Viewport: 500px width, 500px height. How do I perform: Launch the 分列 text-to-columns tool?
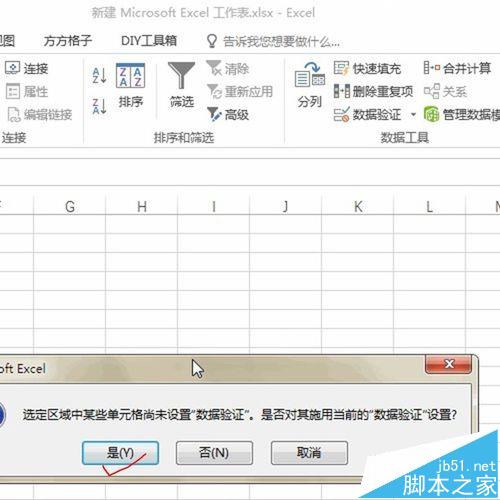click(310, 85)
